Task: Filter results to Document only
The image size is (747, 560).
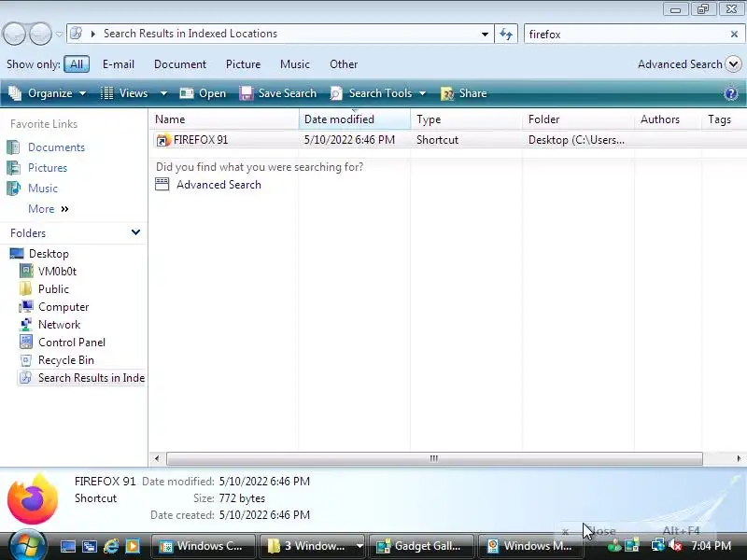Action: click(180, 64)
